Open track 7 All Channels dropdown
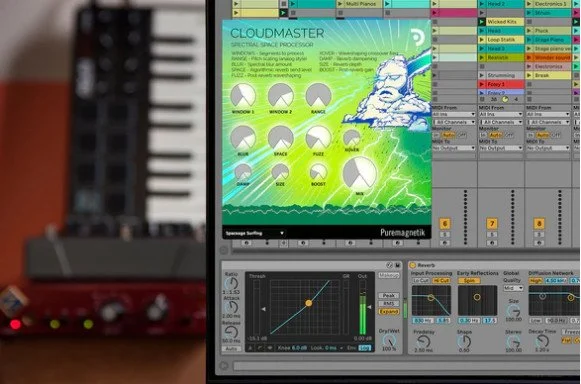581x384 pixels. click(501, 122)
